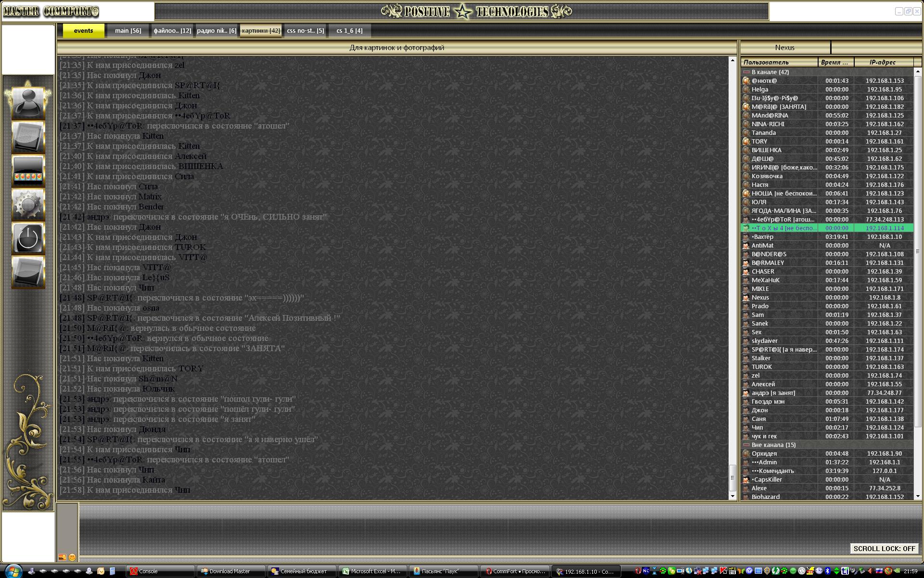
Task: Open the gear settings sidebar icon
Action: tap(28, 204)
